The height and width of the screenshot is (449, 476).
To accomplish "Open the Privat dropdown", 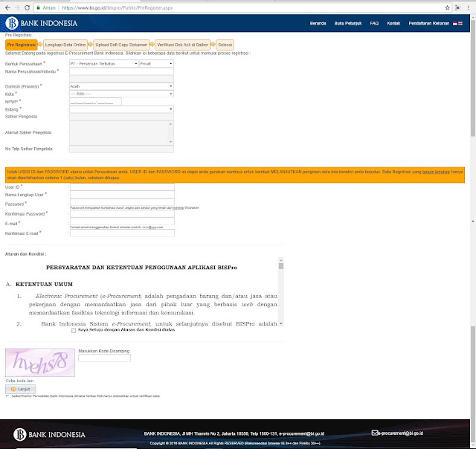I will (x=156, y=64).
